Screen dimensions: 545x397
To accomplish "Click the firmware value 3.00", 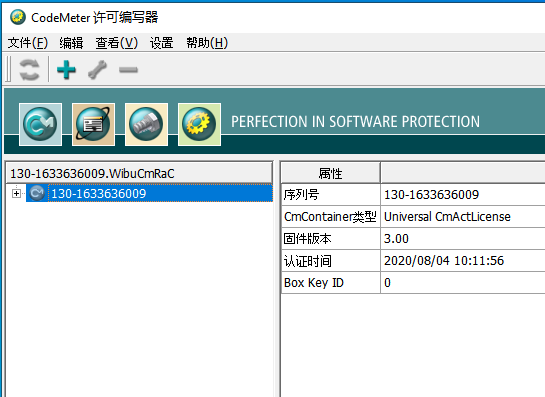I will tap(396, 239).
